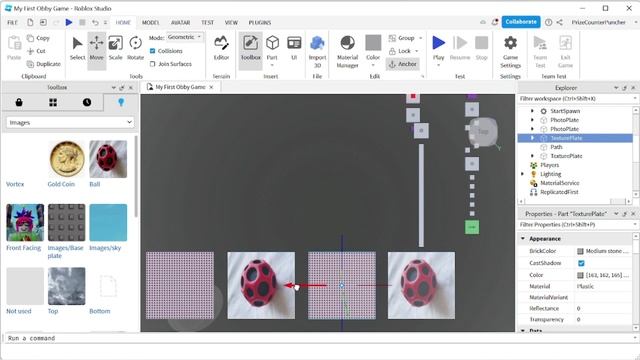The width and height of the screenshot is (640, 360).
Task: Open the PLUGINS ribbon tab
Action: [x=260, y=22]
